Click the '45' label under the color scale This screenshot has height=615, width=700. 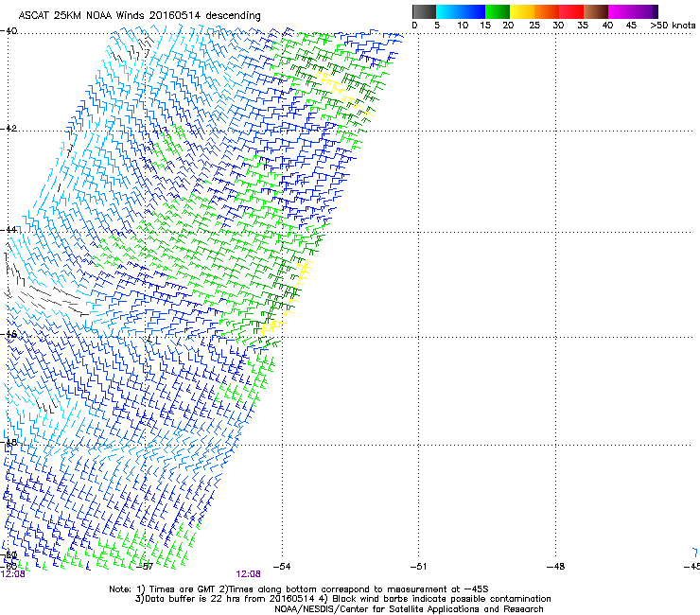pyautogui.click(x=631, y=25)
